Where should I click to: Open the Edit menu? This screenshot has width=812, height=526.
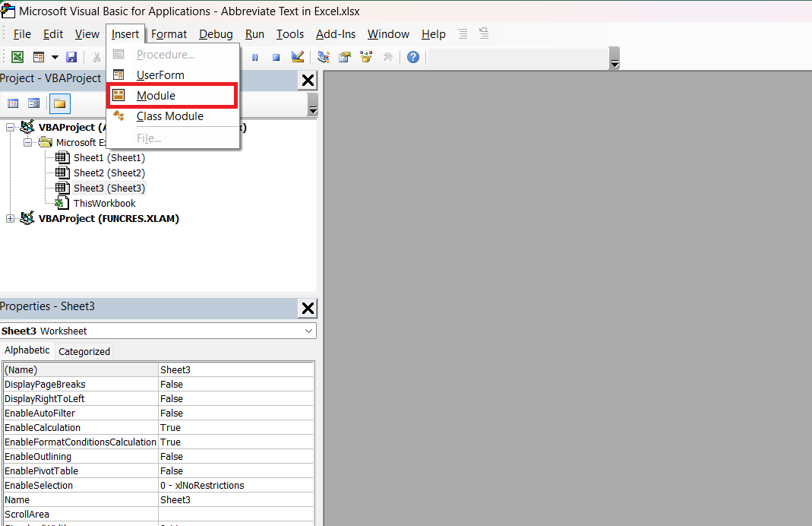(53, 34)
